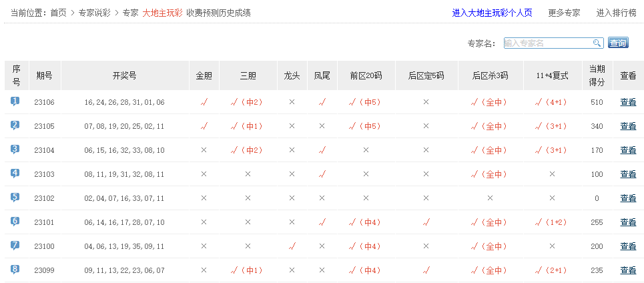644x283 pixels.
Task: Type in the 输入专家名 search field
Action: coord(547,43)
